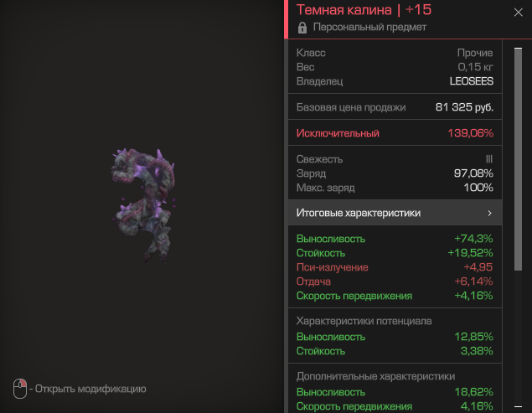
Task: Click the scrollbar bottom end marker
Action: [x=518, y=406]
